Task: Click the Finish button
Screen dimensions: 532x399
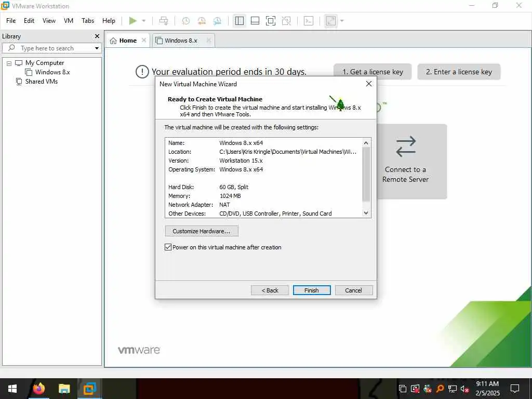Action: point(312,290)
